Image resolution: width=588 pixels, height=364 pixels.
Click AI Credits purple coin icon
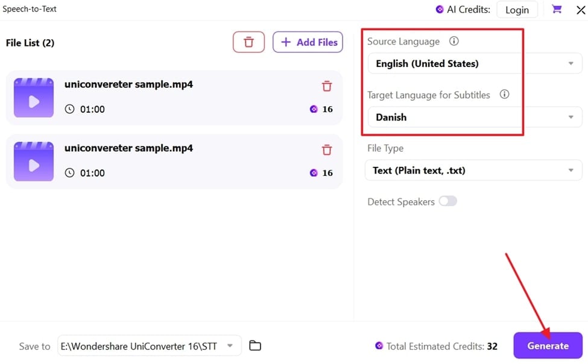click(x=439, y=10)
